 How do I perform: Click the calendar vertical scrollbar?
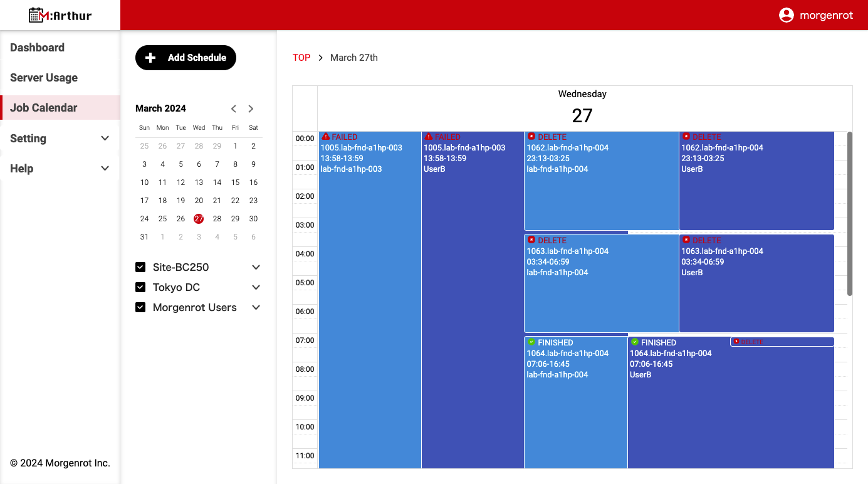(849, 213)
